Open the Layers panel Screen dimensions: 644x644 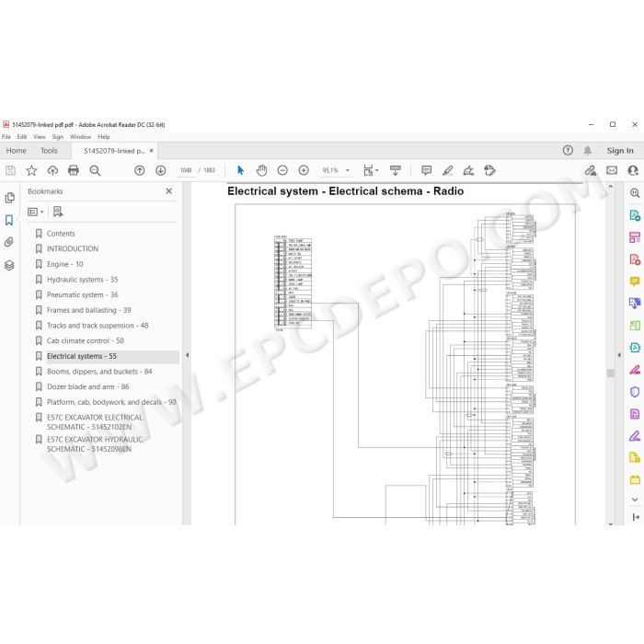[9, 265]
